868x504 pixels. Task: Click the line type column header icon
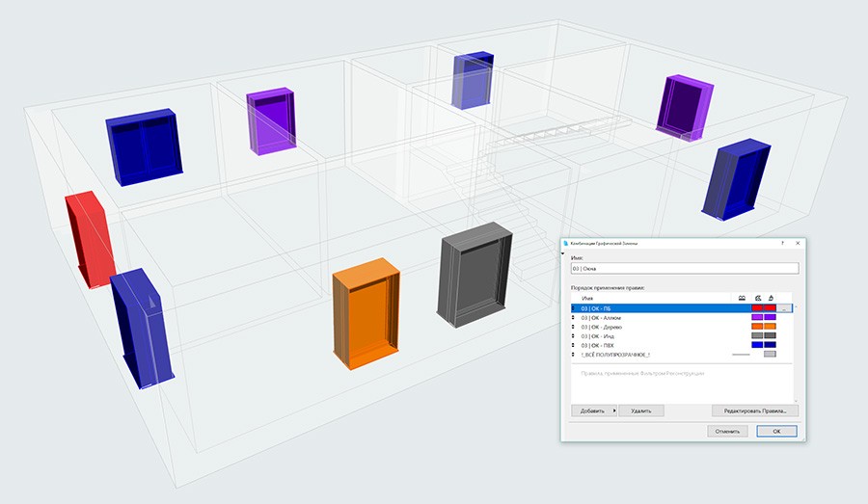pos(742,298)
